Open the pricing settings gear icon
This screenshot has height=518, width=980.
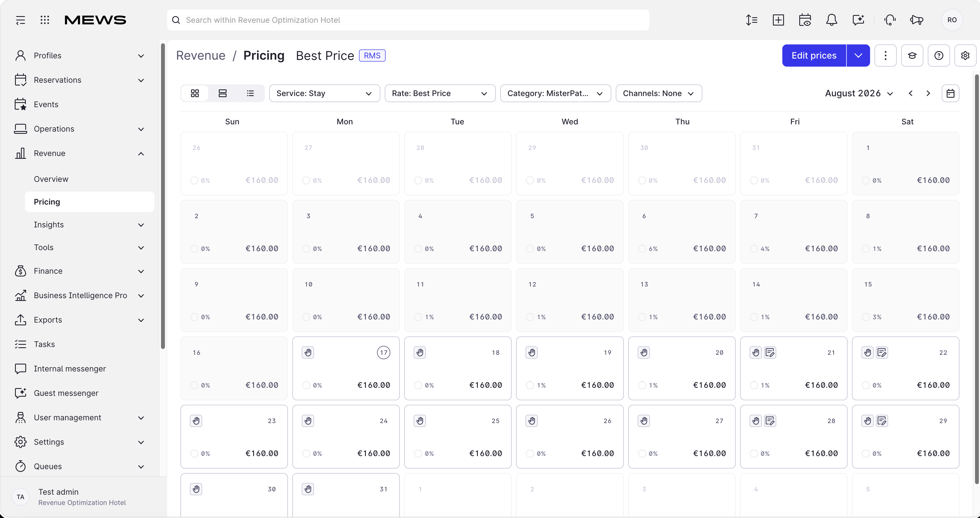(965, 56)
